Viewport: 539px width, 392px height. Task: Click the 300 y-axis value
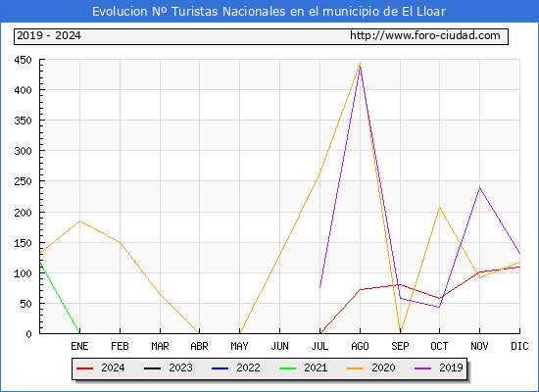[x=24, y=151]
